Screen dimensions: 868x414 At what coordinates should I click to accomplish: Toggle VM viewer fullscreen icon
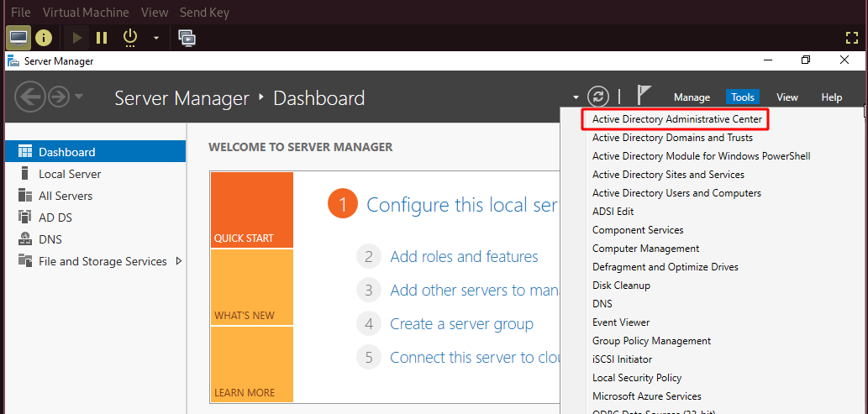(851, 38)
